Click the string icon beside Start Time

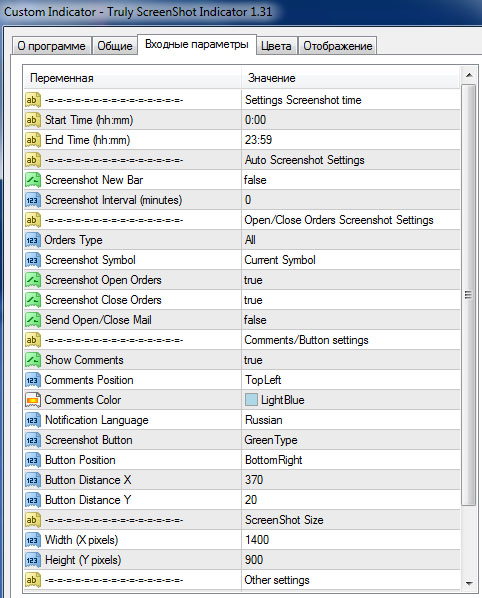[x=32, y=120]
